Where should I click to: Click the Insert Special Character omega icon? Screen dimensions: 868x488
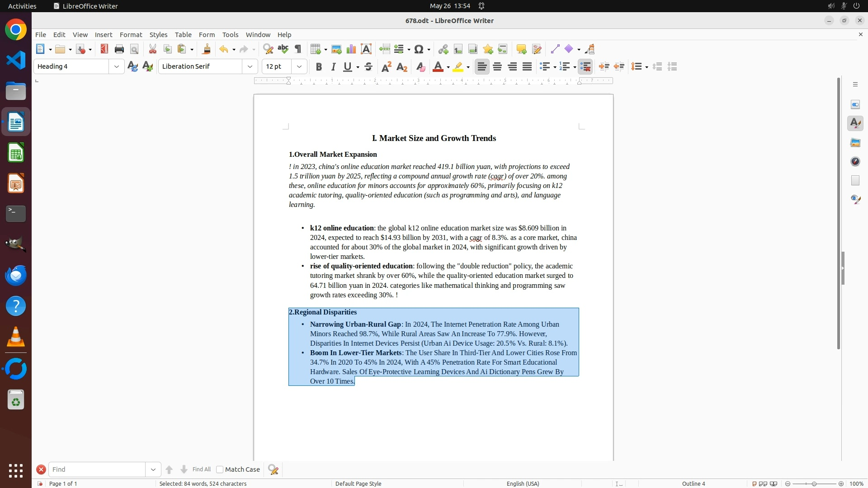[x=419, y=49]
